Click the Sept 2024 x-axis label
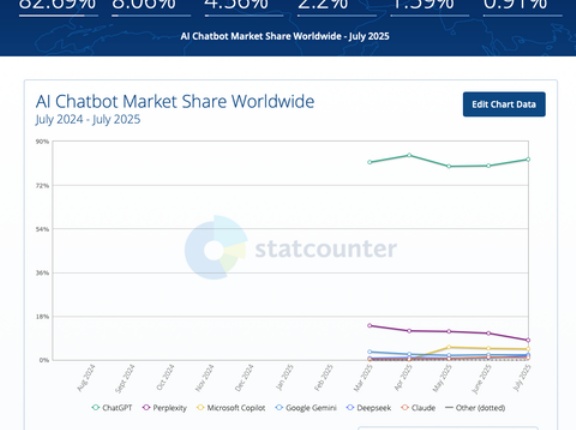The width and height of the screenshot is (576, 430). coord(125,379)
